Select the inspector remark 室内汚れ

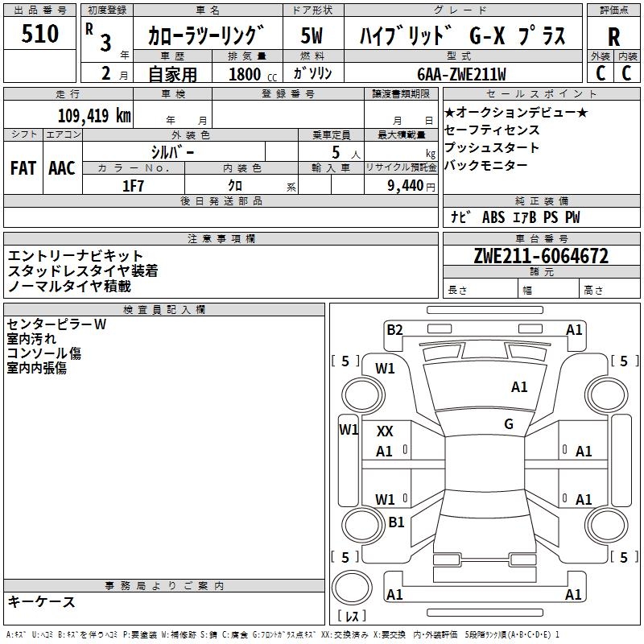pos(31,339)
